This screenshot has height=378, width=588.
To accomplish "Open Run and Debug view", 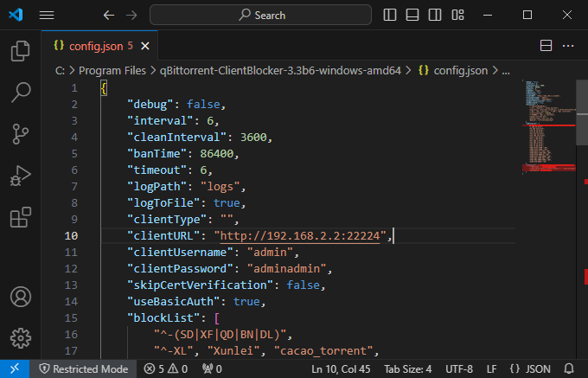I will 20,176.
